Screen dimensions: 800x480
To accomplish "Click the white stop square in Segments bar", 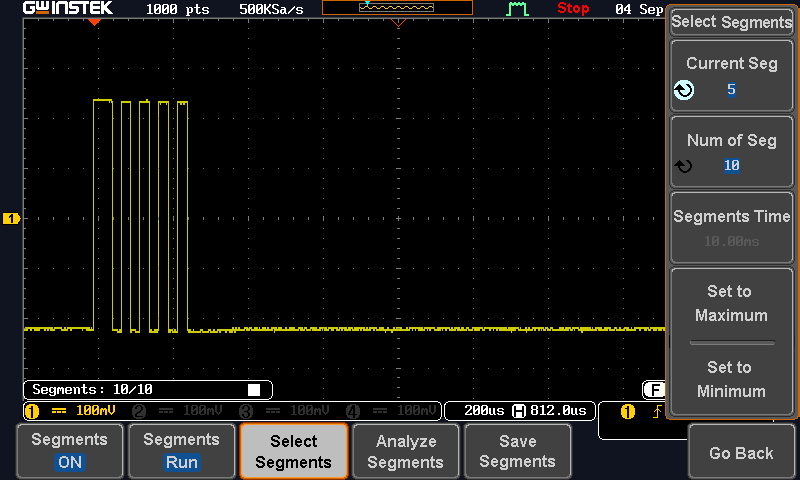I will coord(254,390).
